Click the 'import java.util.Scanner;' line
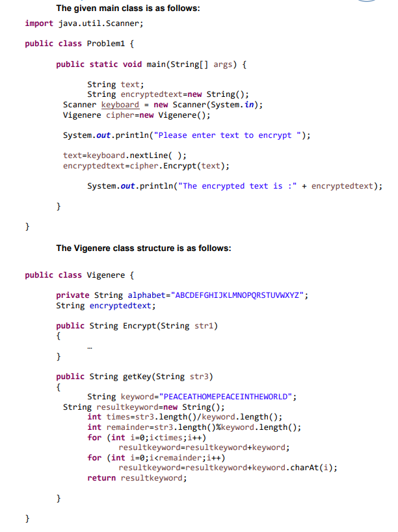Viewport: 398px width, 532px height. [84, 23]
